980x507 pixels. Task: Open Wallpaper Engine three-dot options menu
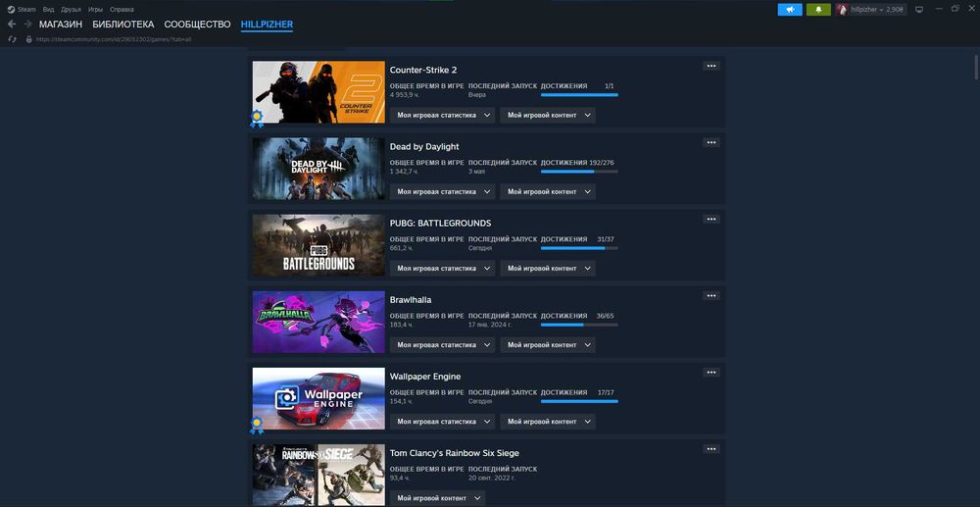pyautogui.click(x=711, y=373)
